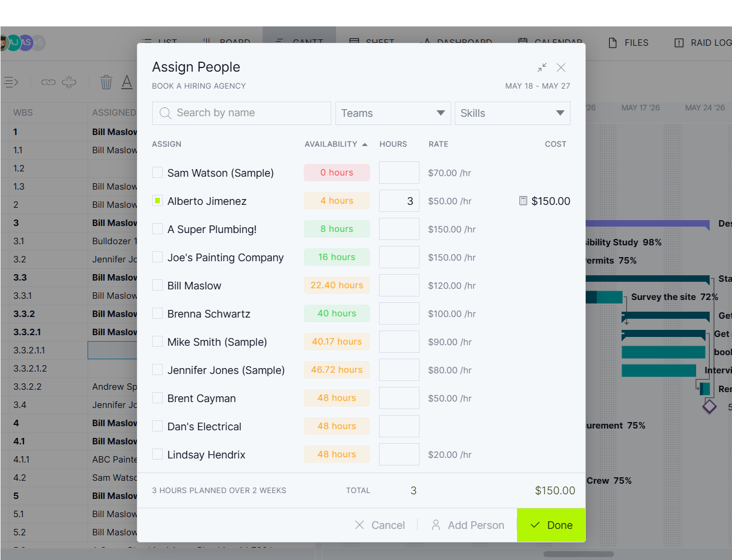
Task: Check Joe's Painting Company checkbox
Action: pyautogui.click(x=157, y=257)
